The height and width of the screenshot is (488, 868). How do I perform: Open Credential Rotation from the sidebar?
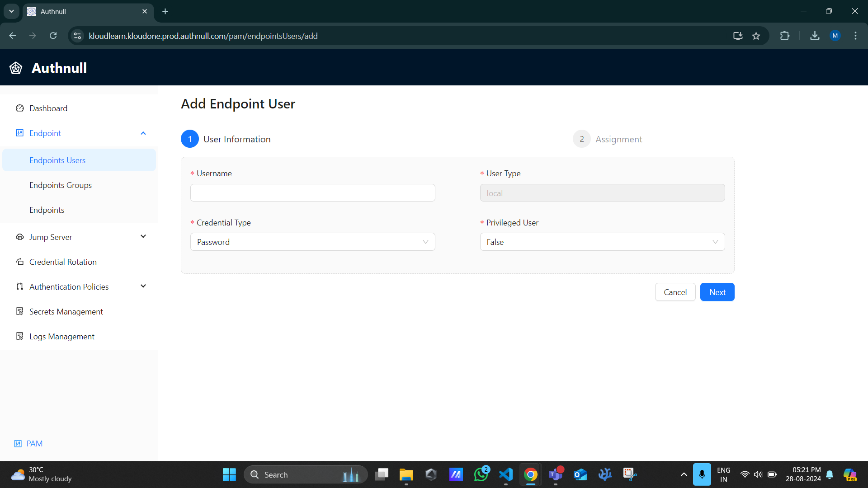(63, 262)
